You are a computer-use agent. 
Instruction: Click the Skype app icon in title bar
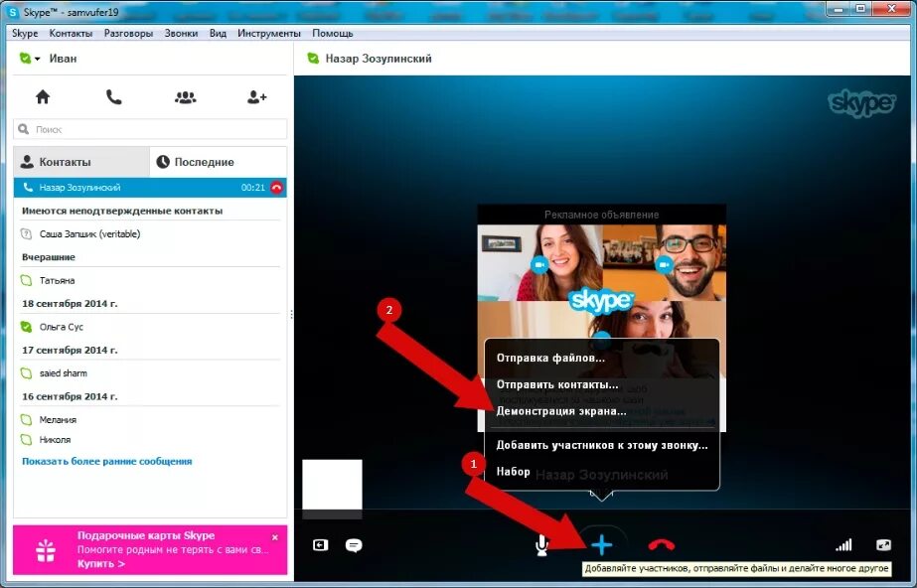13,12
